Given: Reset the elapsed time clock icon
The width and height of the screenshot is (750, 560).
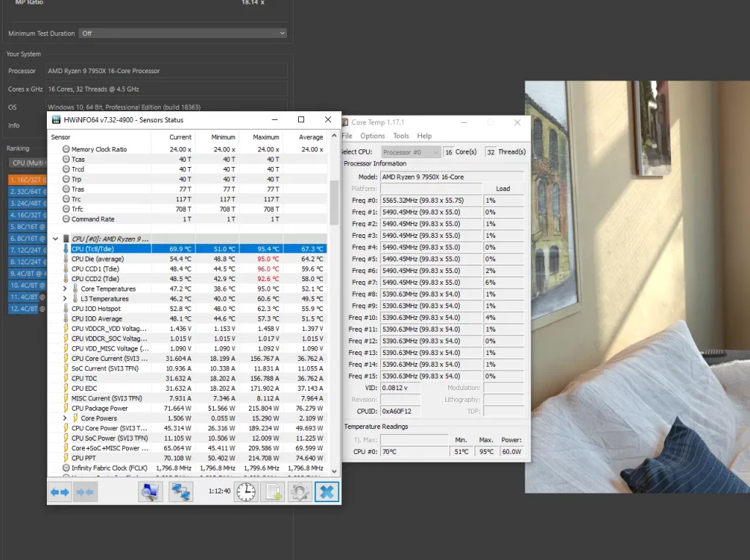Looking at the screenshot, I should [x=246, y=492].
